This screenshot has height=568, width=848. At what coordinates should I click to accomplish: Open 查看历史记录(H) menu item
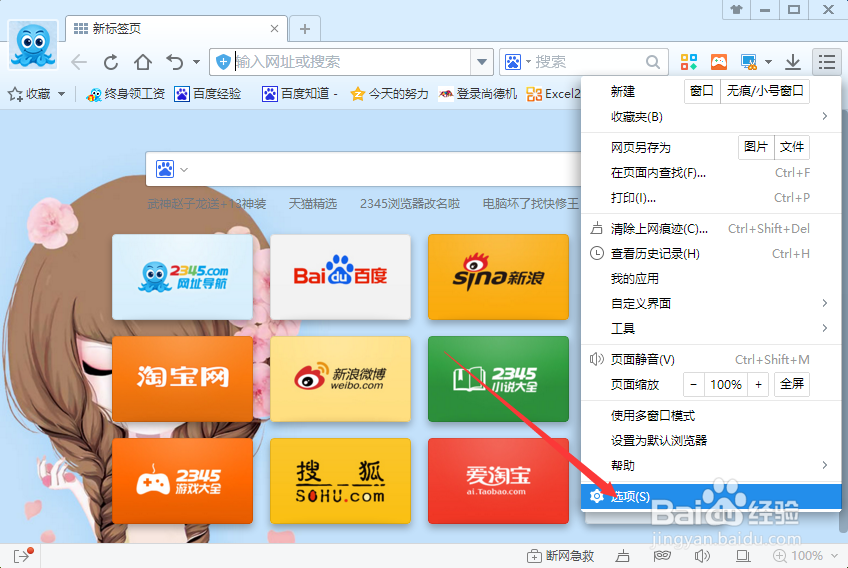pyautogui.click(x=711, y=254)
